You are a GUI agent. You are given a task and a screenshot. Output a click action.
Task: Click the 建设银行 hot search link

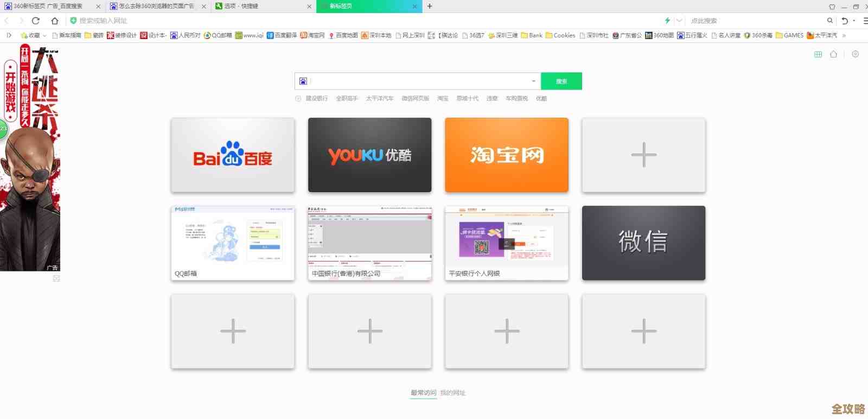point(317,98)
